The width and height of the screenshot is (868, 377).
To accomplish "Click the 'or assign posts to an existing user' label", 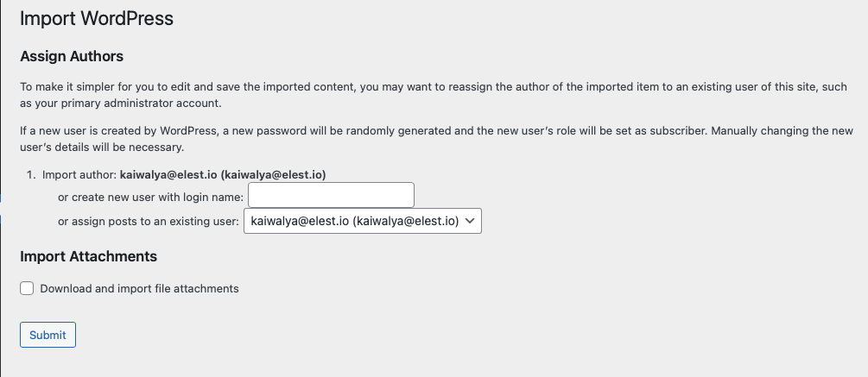I will (x=149, y=222).
